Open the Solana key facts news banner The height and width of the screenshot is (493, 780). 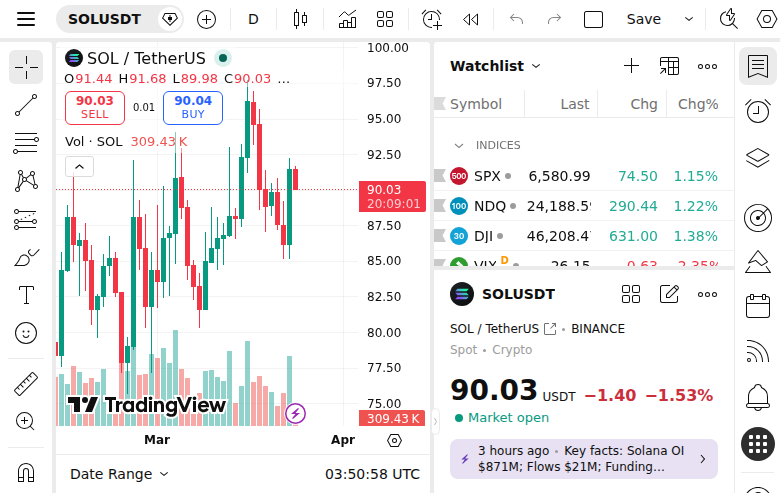(583, 459)
